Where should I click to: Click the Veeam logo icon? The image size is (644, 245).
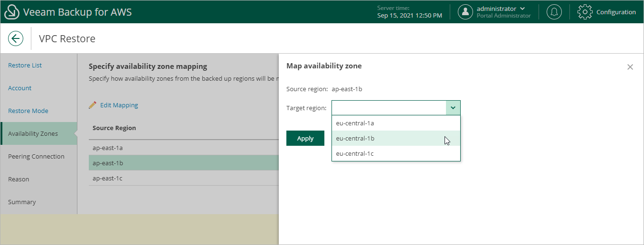coord(12,12)
